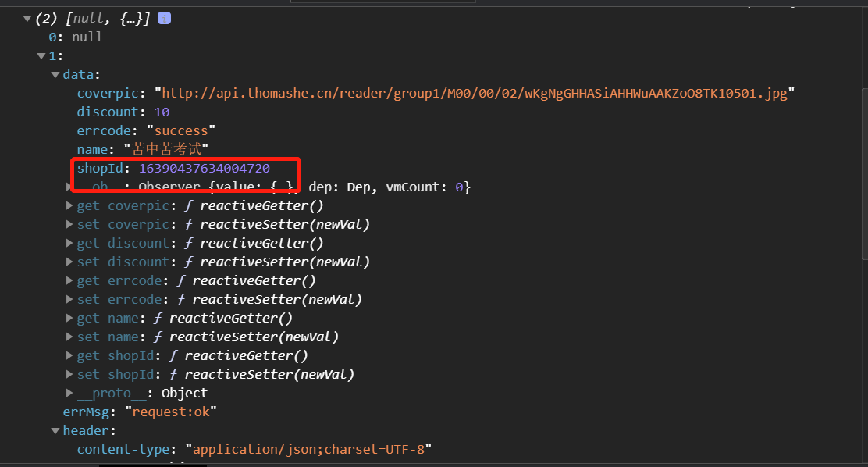This screenshot has height=467, width=868.
Task: Expand the __proto__: Object entry
Action: click(69, 393)
